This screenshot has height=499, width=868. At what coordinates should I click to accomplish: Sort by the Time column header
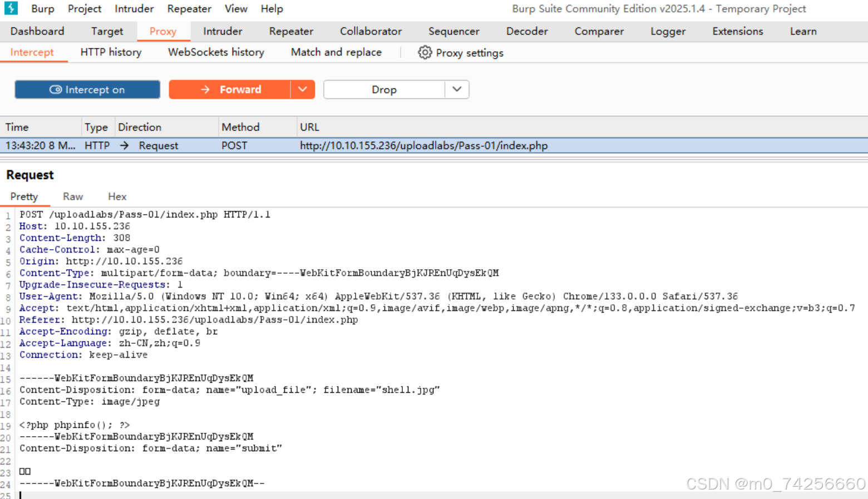pos(41,127)
